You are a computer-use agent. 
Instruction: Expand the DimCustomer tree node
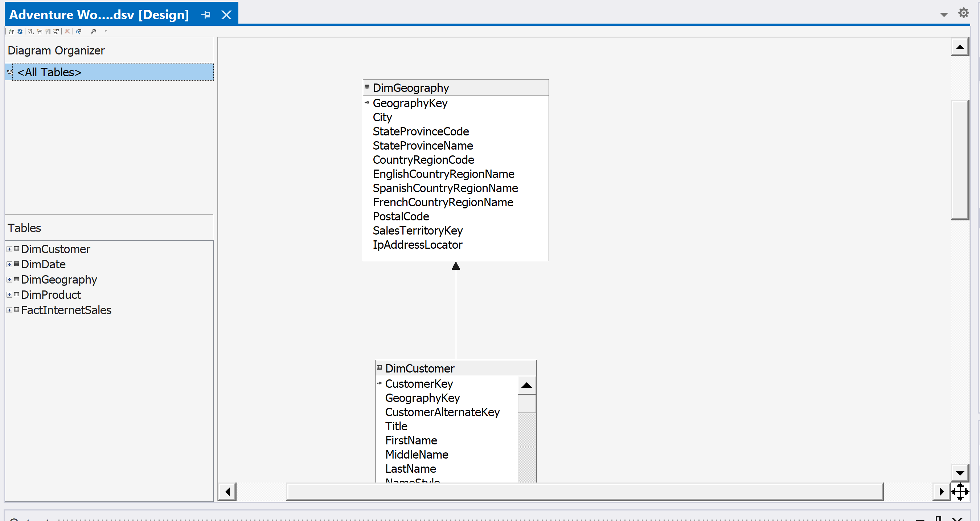pyautogui.click(x=9, y=249)
